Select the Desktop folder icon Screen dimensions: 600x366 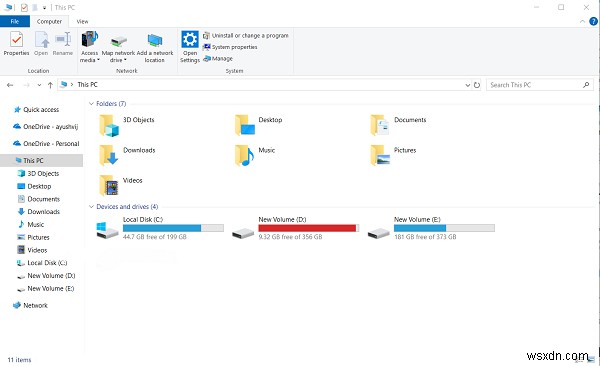[x=245, y=126]
